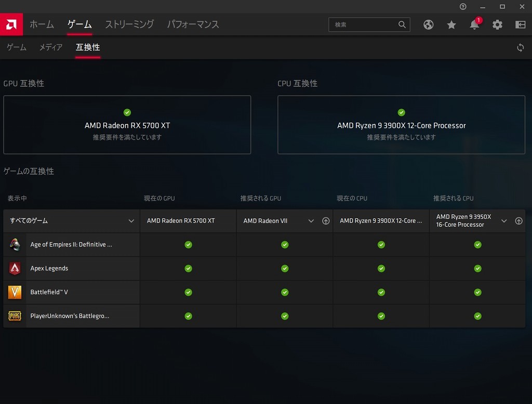Viewport: 532px width, 404px height.
Task: Open the パフォーマンス tab
Action: (193, 24)
